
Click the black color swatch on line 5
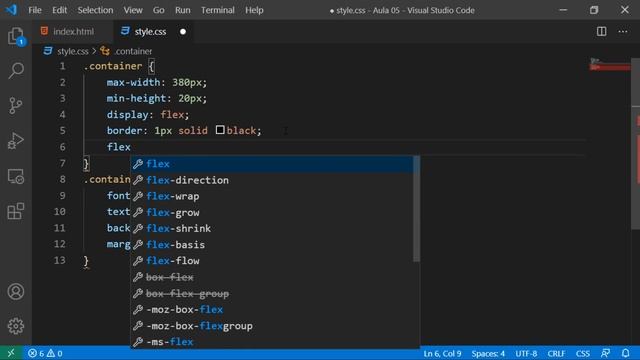click(220, 130)
